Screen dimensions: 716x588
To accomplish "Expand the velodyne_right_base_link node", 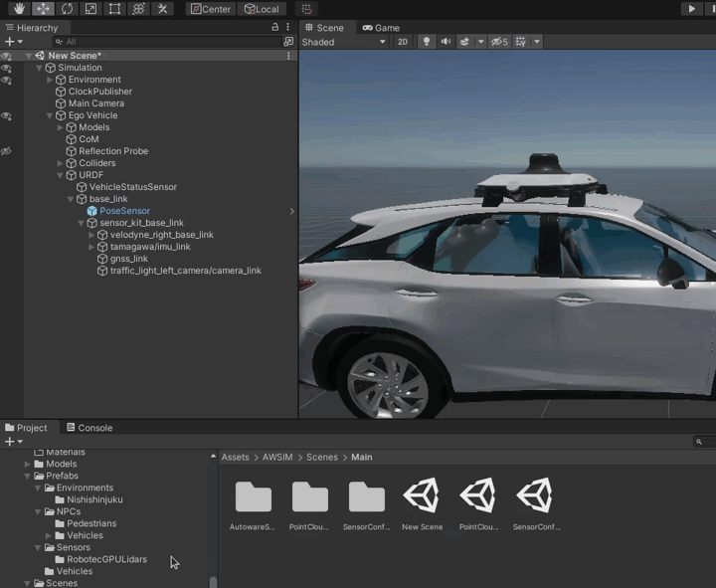I will [91, 235].
